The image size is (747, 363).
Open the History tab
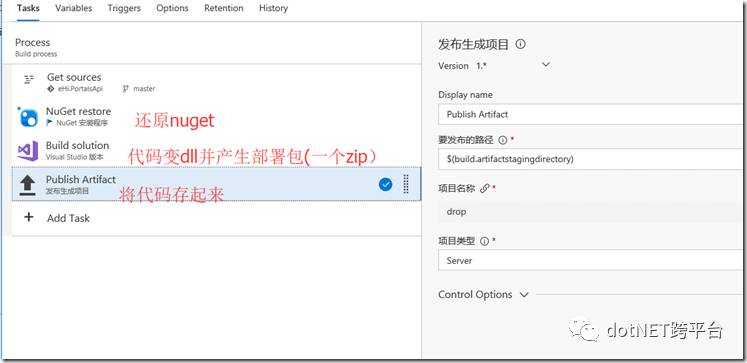point(273,8)
